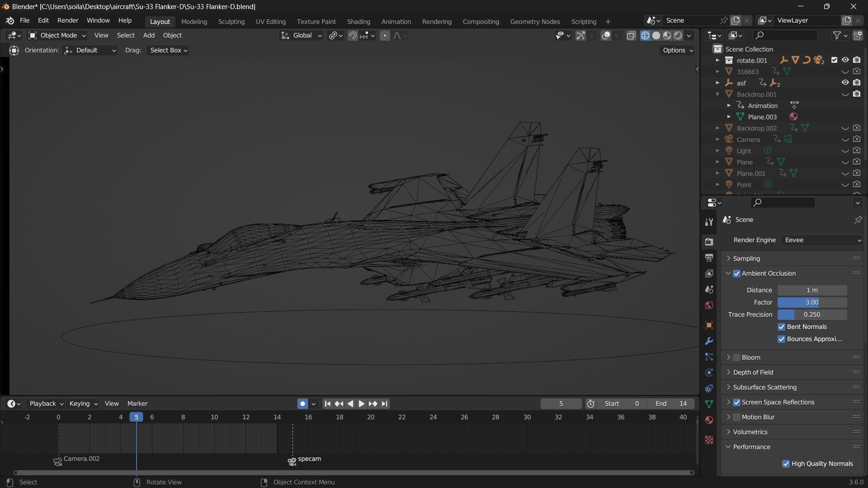Screen dimensions: 868x488
Task: Open the Object Data properties tab
Action: tap(709, 404)
